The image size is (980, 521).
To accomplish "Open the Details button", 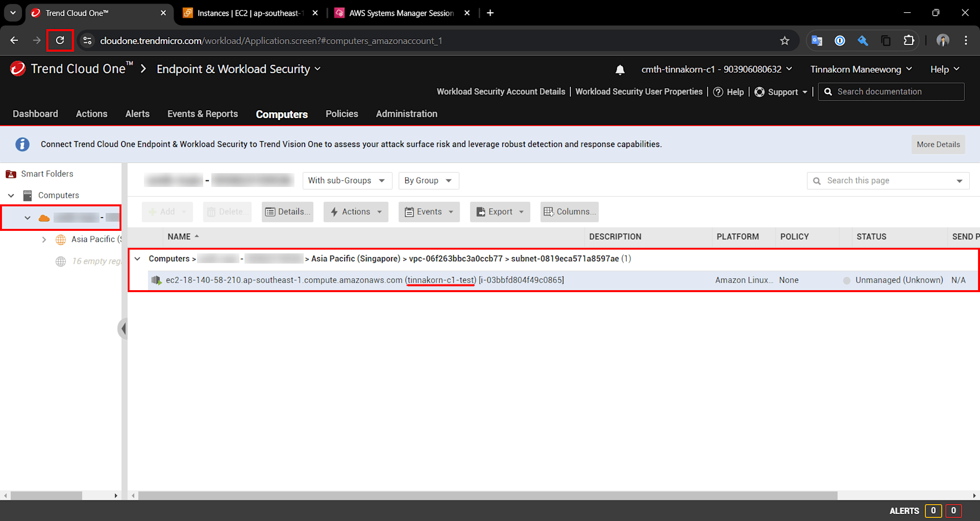I will [288, 212].
